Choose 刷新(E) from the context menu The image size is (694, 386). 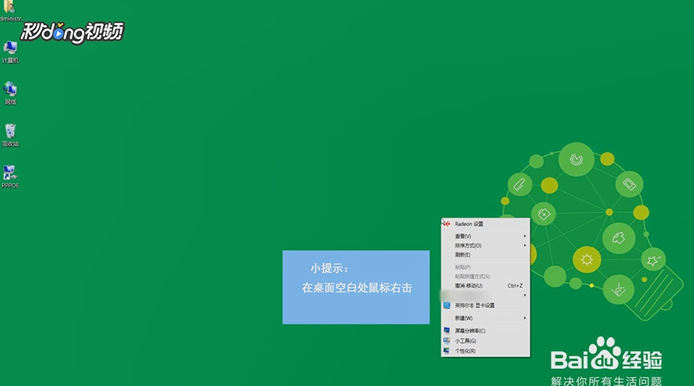[486, 255]
